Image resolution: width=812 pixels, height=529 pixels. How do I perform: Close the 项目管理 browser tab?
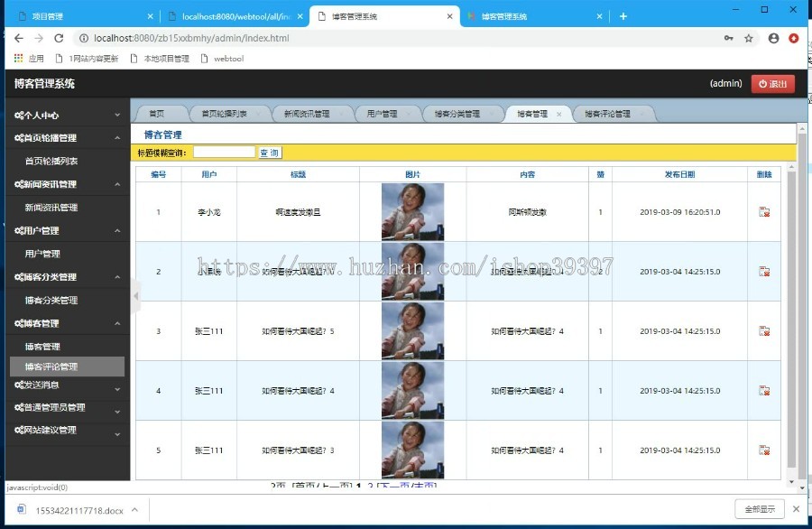click(150, 16)
